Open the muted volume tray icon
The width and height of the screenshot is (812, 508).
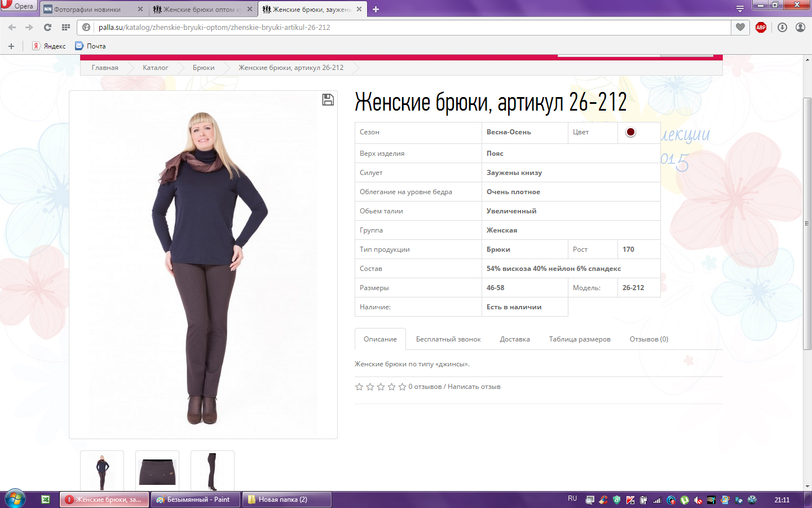tap(698, 500)
